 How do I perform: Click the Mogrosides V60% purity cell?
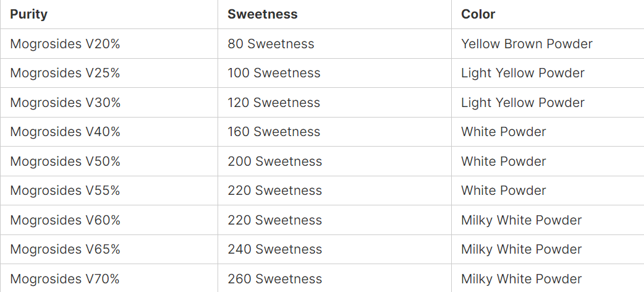pos(65,220)
